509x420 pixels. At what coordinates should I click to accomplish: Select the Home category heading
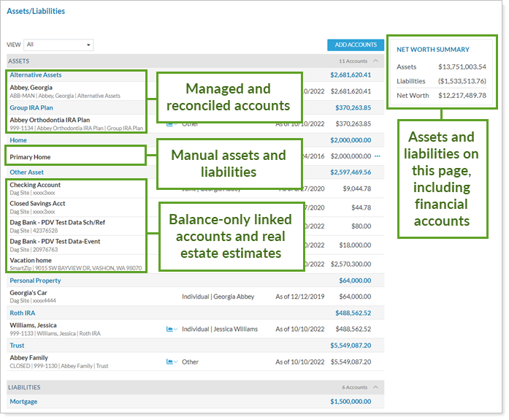(18, 140)
